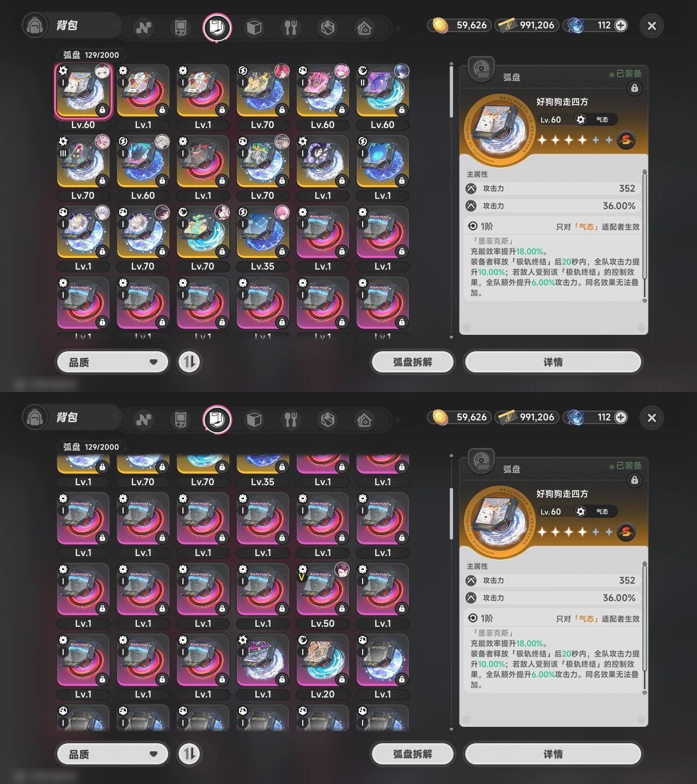
Task: Open 详情 details in the lower panel
Action: [x=553, y=754]
